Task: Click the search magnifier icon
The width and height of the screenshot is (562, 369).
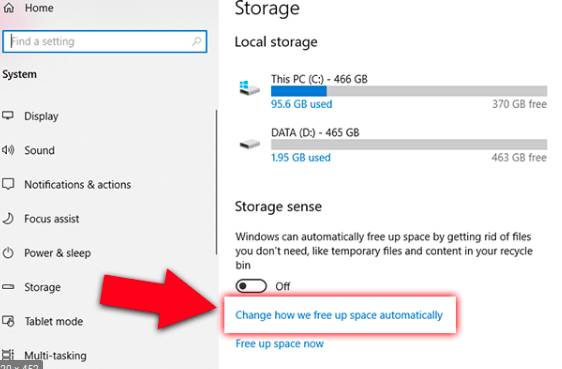Action: (196, 41)
